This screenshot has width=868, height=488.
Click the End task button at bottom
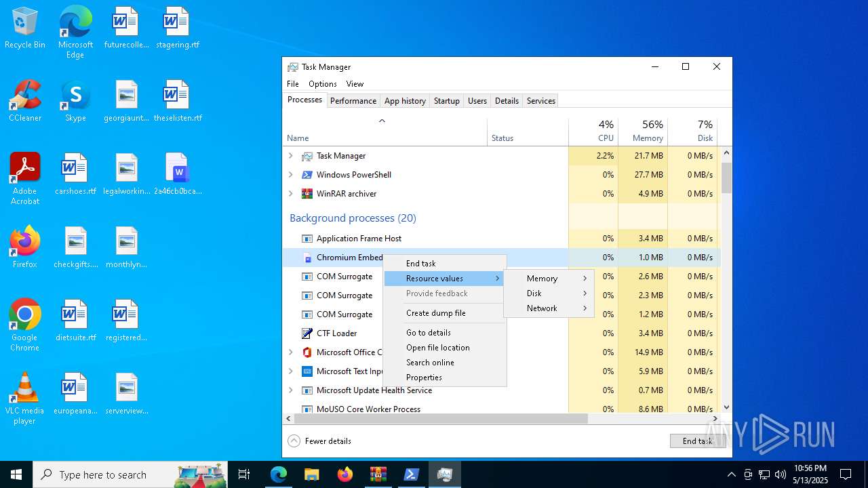698,441
